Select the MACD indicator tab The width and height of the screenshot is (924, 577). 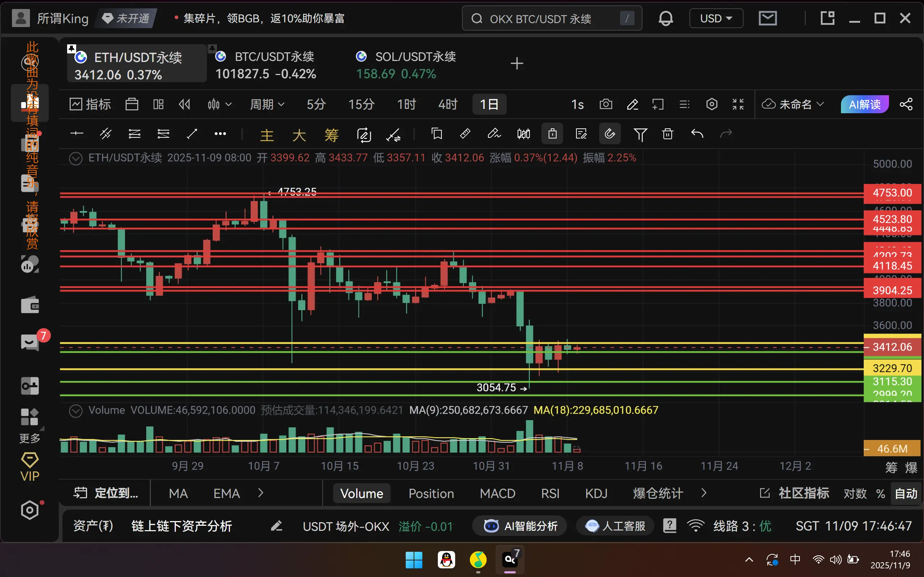497,493
